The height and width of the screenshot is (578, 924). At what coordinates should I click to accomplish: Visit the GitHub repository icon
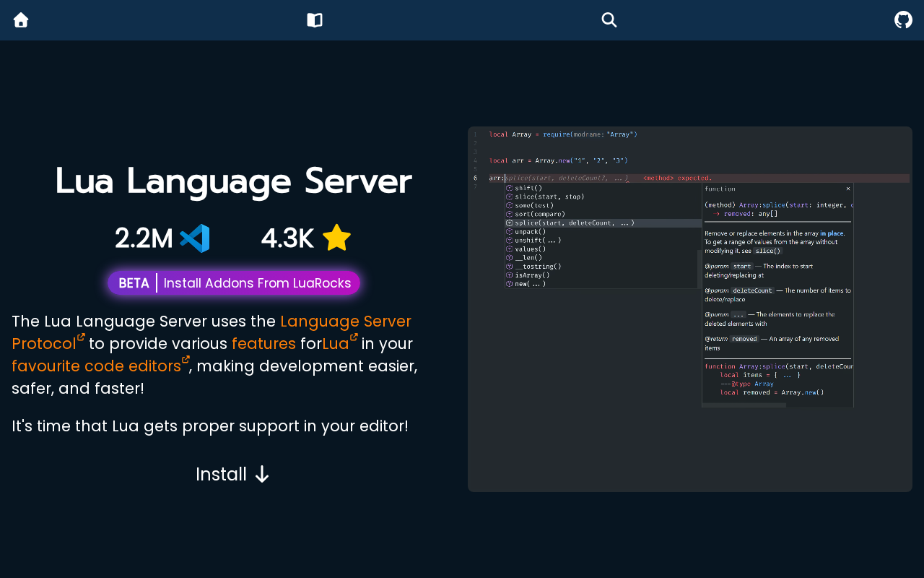(903, 20)
